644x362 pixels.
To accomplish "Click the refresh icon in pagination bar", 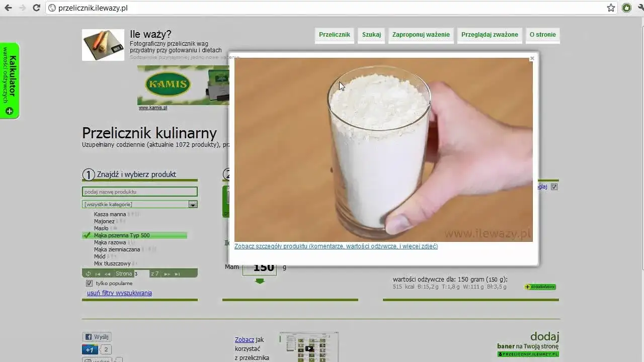I will point(89,274).
